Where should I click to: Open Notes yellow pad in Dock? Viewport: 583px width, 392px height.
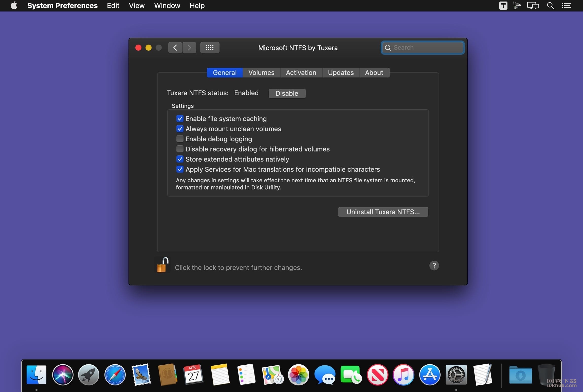coord(220,375)
